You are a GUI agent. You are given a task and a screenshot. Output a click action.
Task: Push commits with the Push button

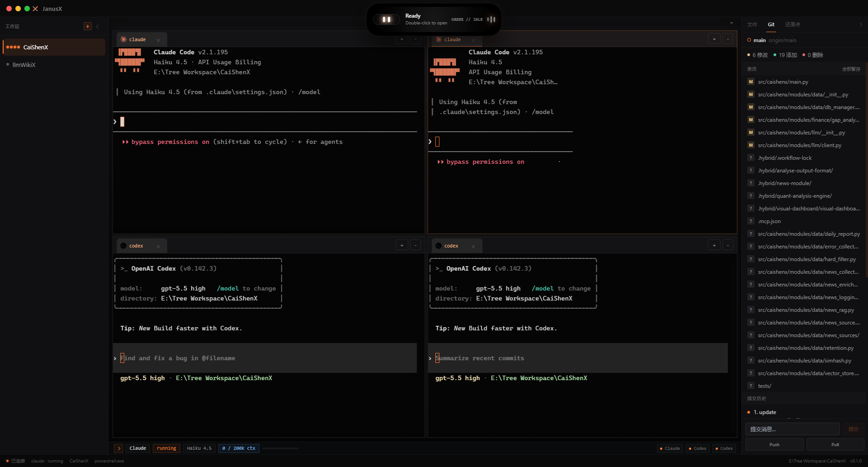(x=774, y=444)
